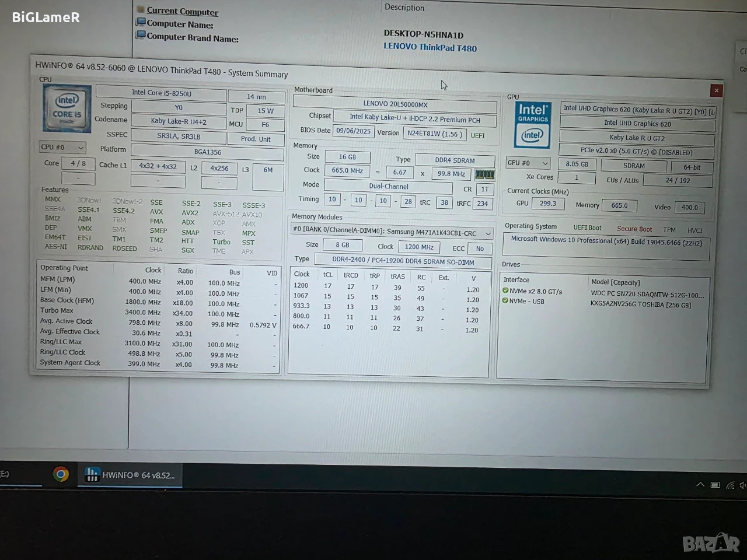
Task: Click the Intel Graphics logo
Action: coord(532,125)
